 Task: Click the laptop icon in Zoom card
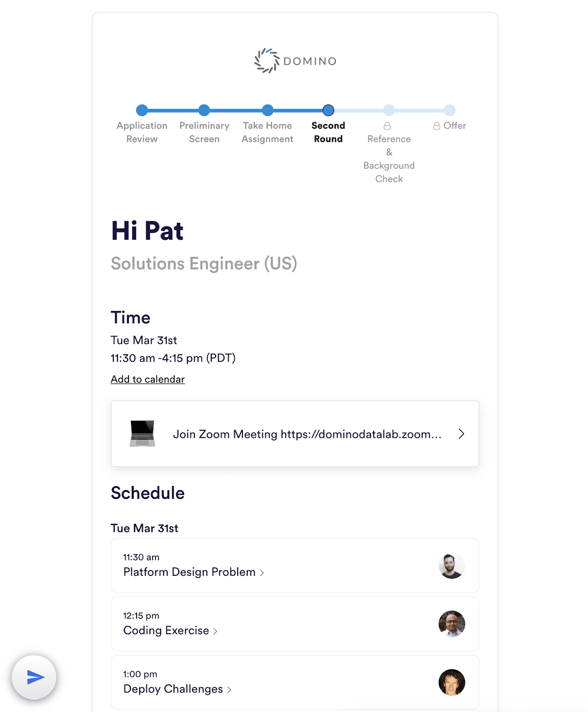click(x=142, y=433)
